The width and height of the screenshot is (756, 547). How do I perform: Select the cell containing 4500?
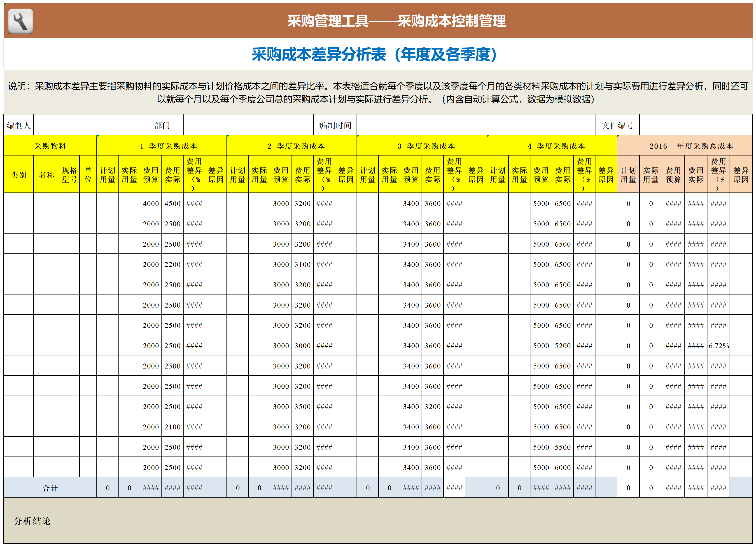(173, 203)
